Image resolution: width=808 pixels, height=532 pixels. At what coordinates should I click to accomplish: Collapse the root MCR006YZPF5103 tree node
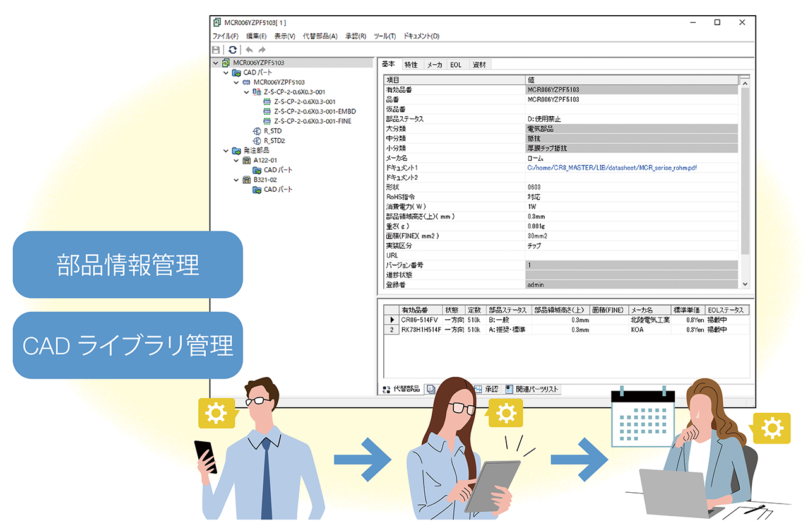(x=216, y=63)
